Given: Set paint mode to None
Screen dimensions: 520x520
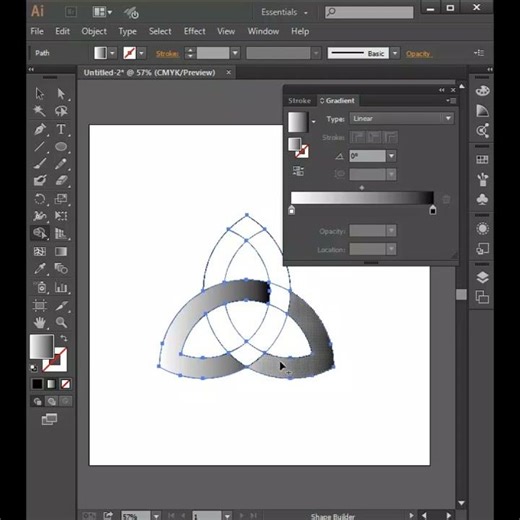Looking at the screenshot, I should point(65,384).
